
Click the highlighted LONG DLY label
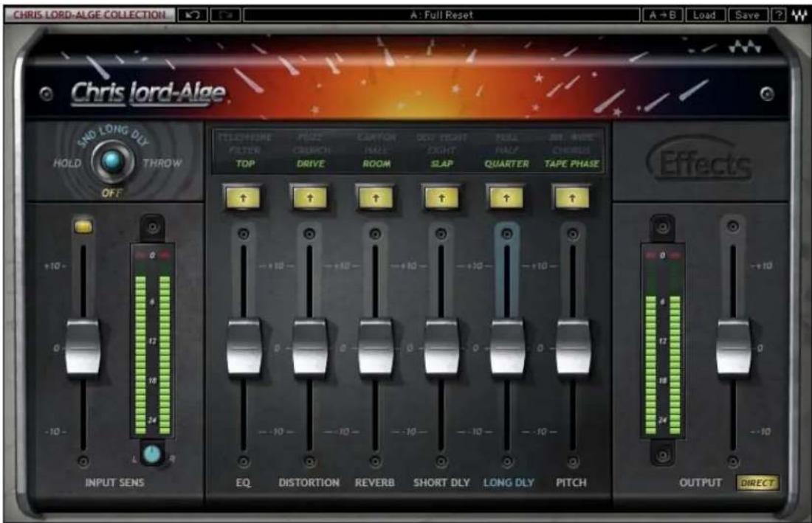click(x=509, y=482)
